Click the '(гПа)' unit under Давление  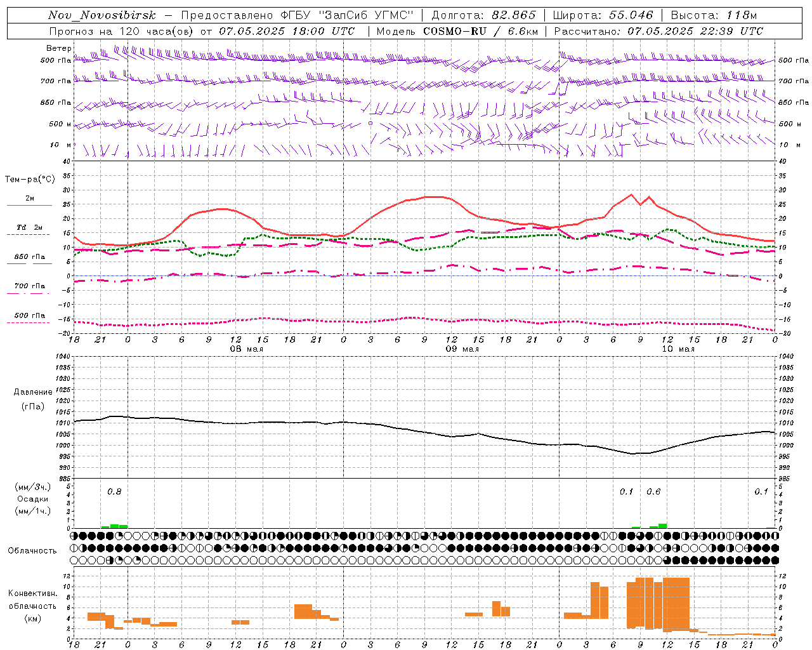[33, 407]
